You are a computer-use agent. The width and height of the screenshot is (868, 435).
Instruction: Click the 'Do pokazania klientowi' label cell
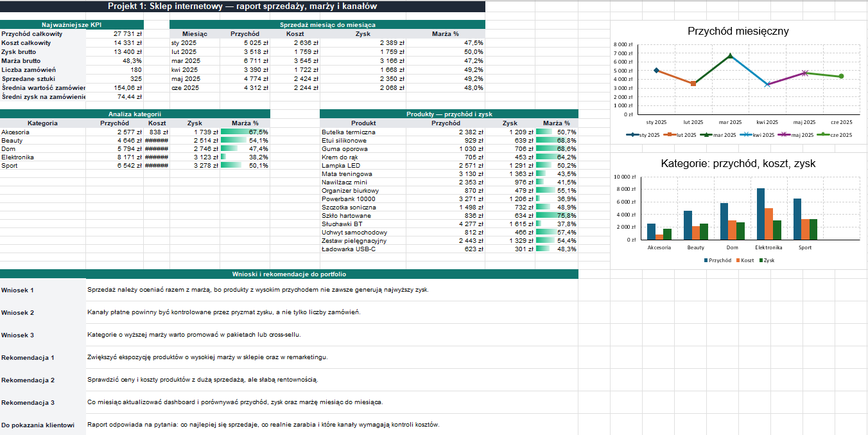point(42,425)
